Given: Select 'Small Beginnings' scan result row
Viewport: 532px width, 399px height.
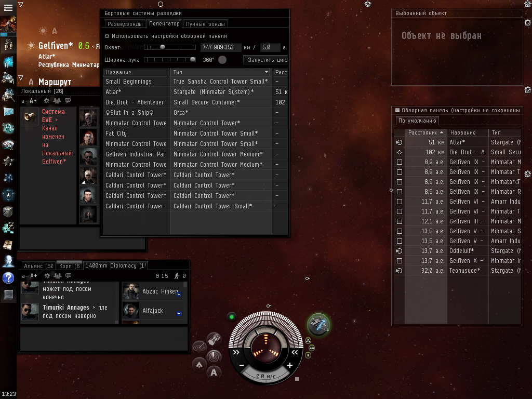Looking at the screenshot, I should click(x=195, y=82).
